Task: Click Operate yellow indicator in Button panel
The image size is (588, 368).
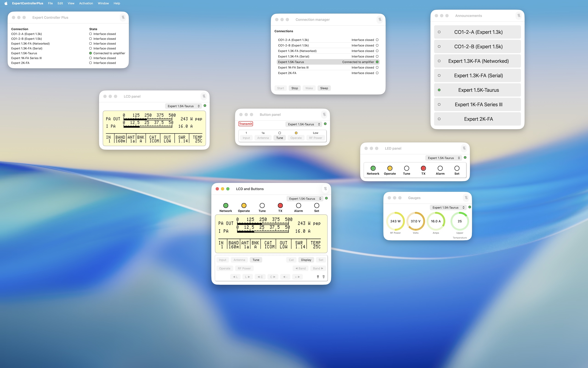Action: pyautogui.click(x=296, y=133)
